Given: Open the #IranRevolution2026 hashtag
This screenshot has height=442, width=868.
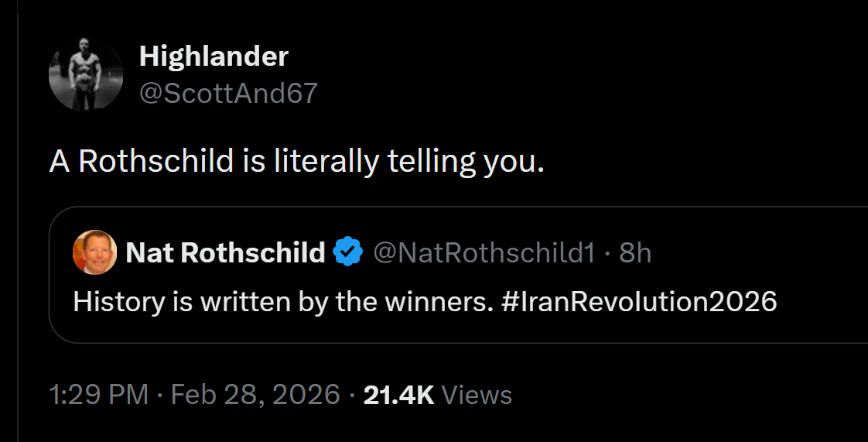Looking at the screenshot, I should (x=639, y=301).
